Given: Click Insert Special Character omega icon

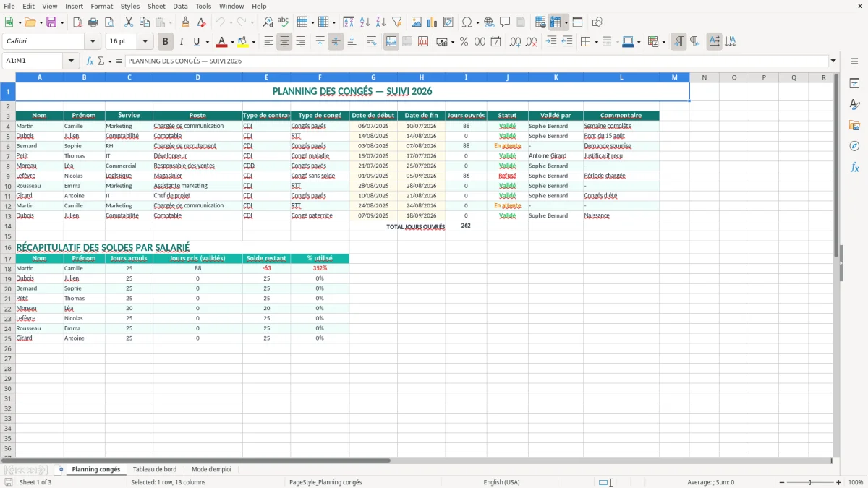Looking at the screenshot, I should coord(467,22).
